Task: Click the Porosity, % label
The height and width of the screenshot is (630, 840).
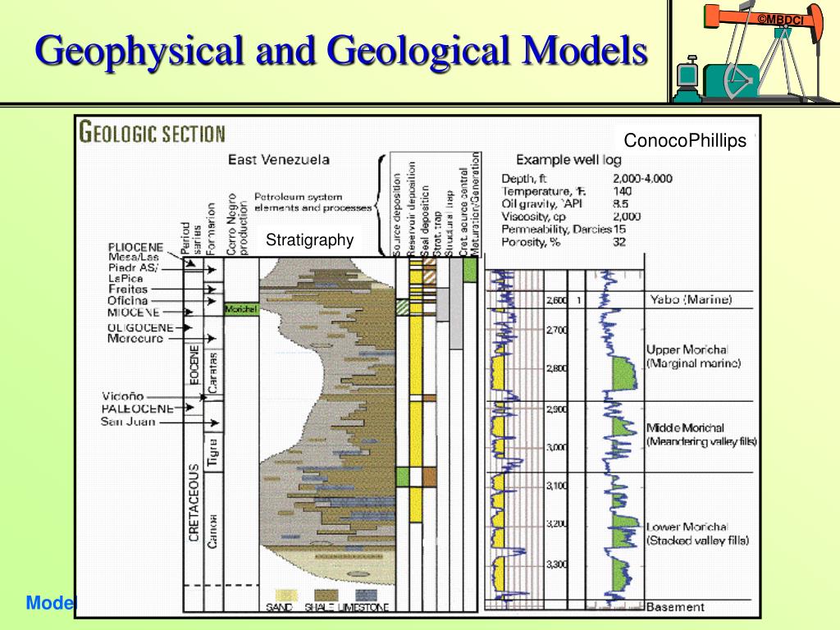Action: coord(531,242)
